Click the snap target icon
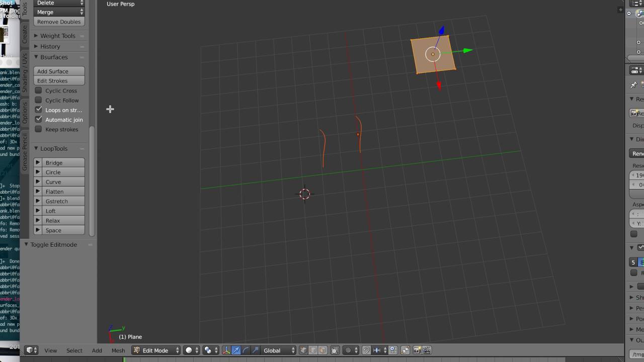 pyautogui.click(x=393, y=350)
